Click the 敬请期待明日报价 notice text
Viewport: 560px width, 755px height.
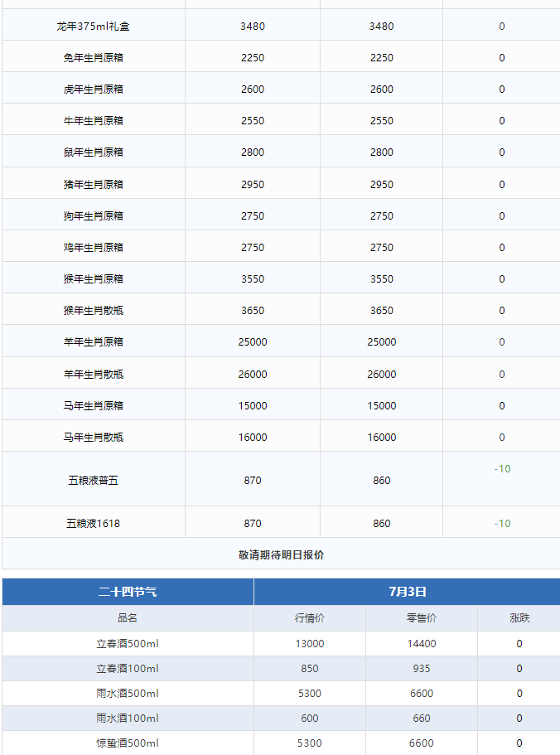(x=281, y=554)
